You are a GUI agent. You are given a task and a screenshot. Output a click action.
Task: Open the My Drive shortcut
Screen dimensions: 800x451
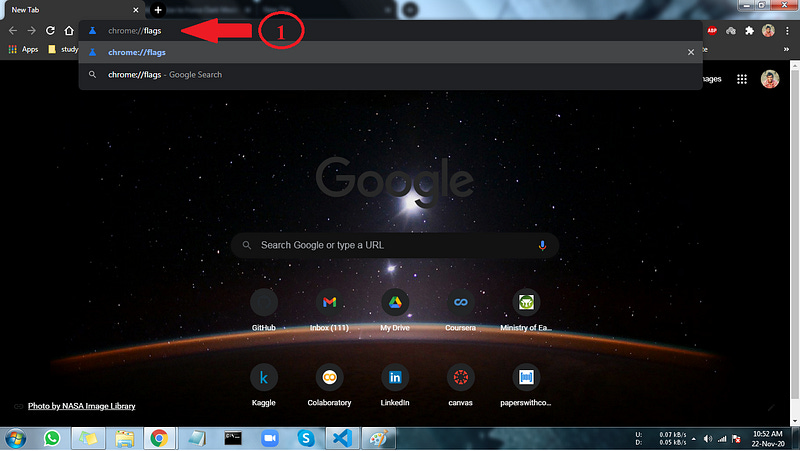[x=395, y=310]
